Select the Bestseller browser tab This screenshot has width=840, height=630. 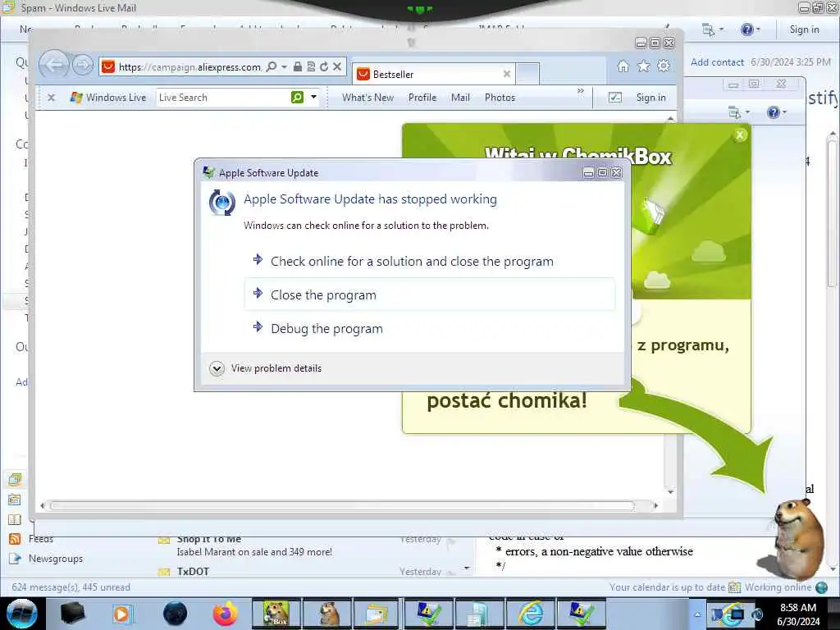click(434, 74)
